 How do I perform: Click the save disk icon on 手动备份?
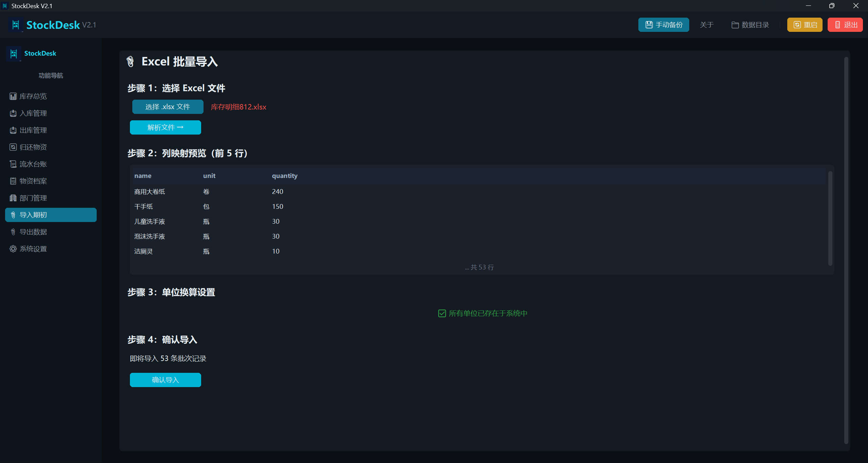coord(649,25)
